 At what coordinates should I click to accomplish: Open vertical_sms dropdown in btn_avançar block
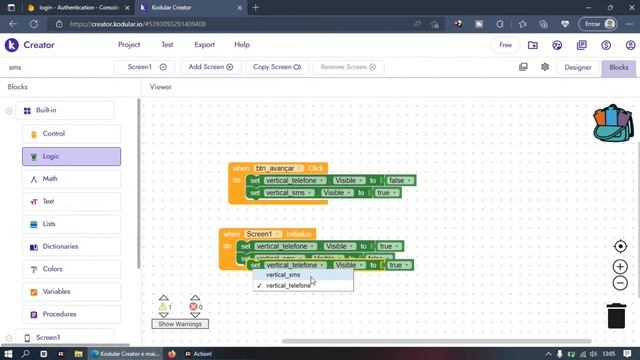coord(289,193)
